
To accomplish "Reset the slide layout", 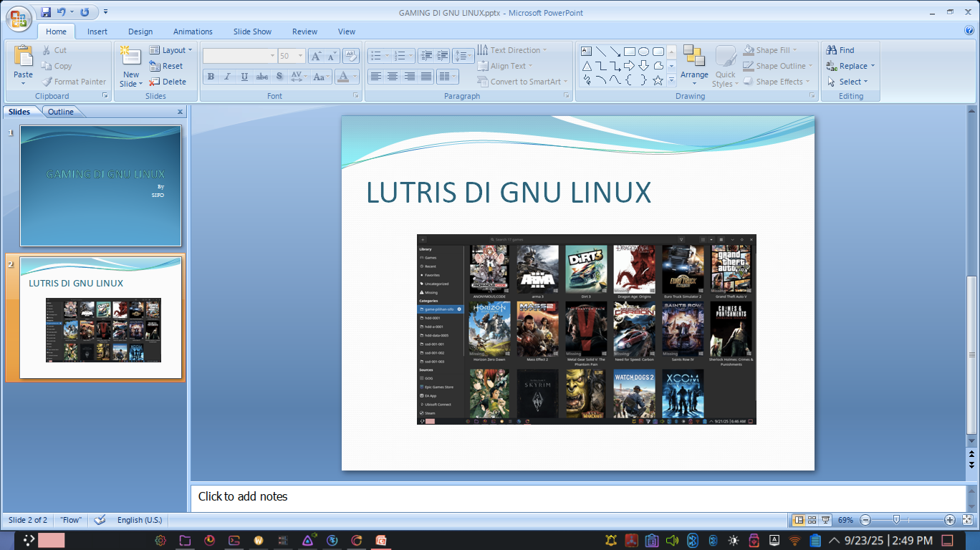I will (x=166, y=66).
